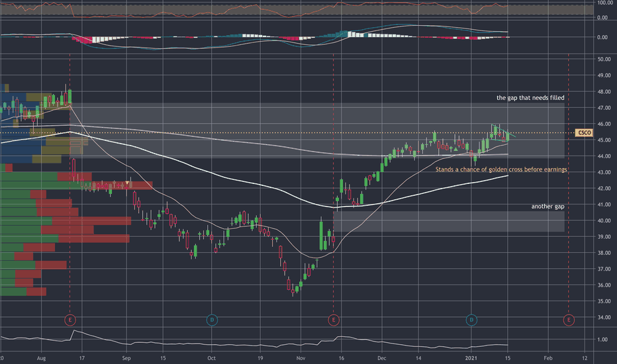Click the 19 date label on time axis
Image resolution: width=617 pixels, height=364 pixels.
click(260, 358)
